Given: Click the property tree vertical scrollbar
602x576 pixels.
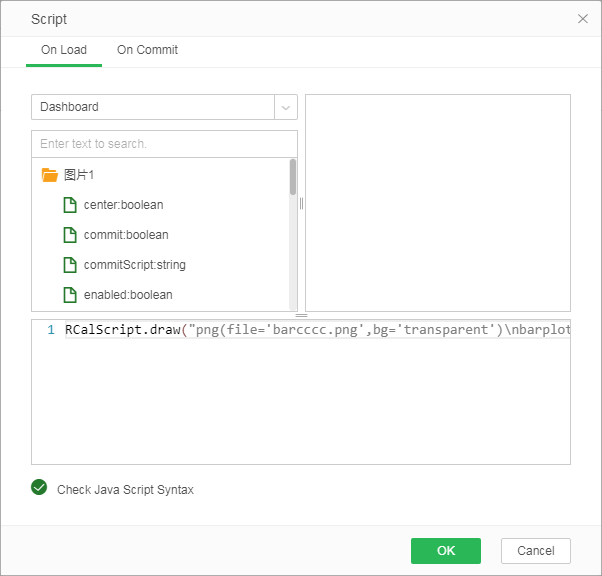Looking at the screenshot, I should point(293,177).
